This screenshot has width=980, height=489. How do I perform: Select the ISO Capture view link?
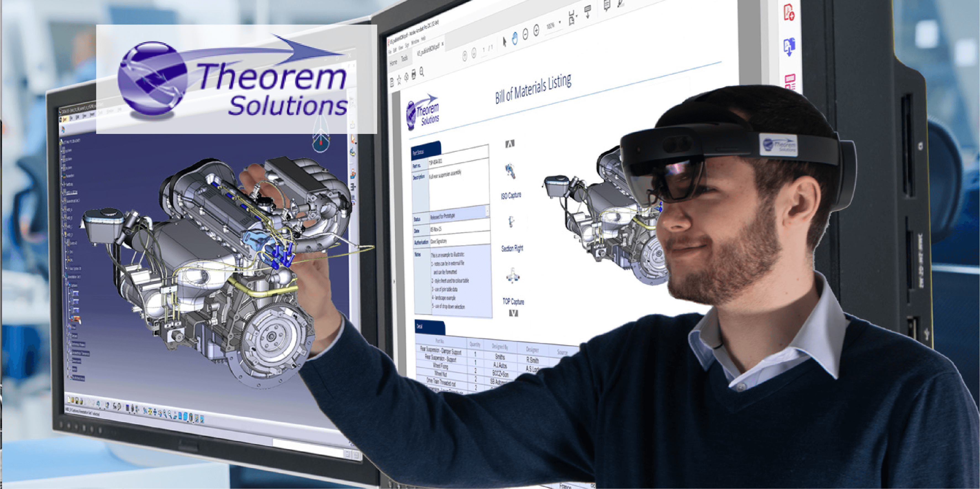coord(511,195)
